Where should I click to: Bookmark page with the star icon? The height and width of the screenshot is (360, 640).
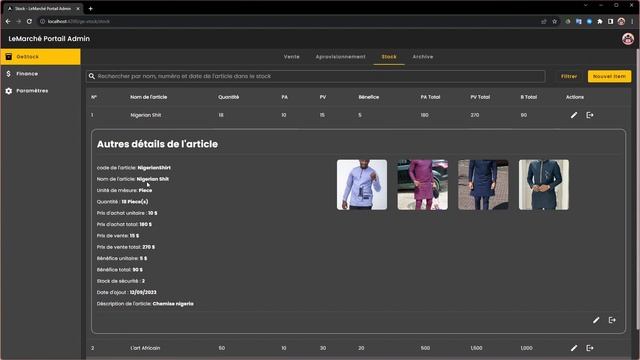click(x=554, y=21)
